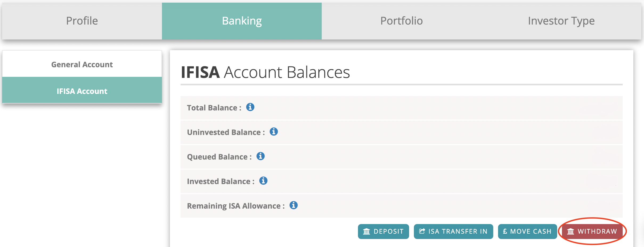644x247 pixels.
Task: Open Queued Balance info tooltip icon
Action: click(x=260, y=156)
